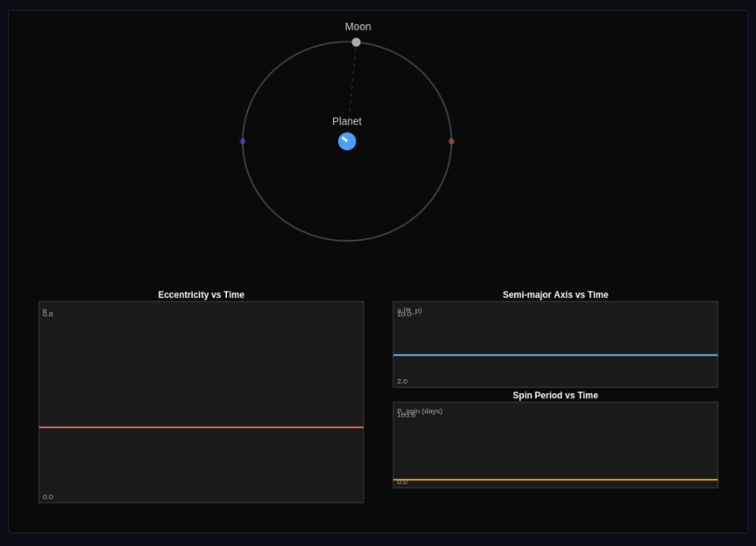The height and width of the screenshot is (546, 756).
Task: Click the 0.0 lower axis label in eccentricity chart
Action: click(x=48, y=497)
